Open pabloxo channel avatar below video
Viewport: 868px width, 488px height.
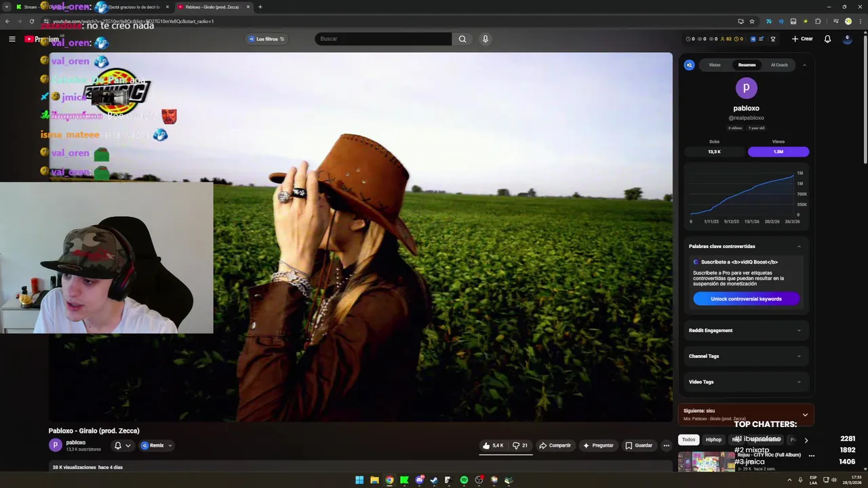click(55, 445)
